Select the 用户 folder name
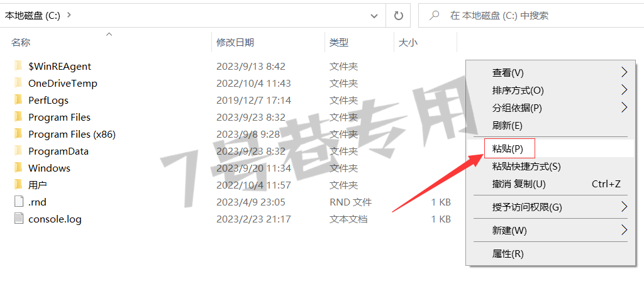The width and height of the screenshot is (644, 291). 37,185
